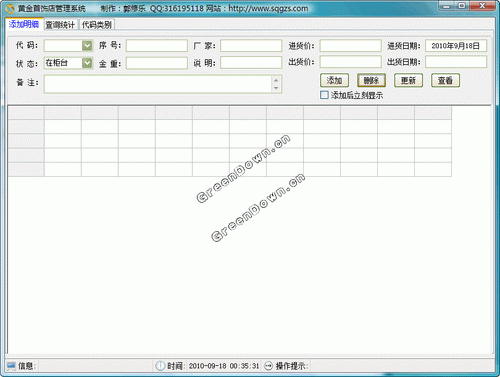The height and width of the screenshot is (377, 500).
Task: Click inside the 备注 text area
Action: (158, 84)
